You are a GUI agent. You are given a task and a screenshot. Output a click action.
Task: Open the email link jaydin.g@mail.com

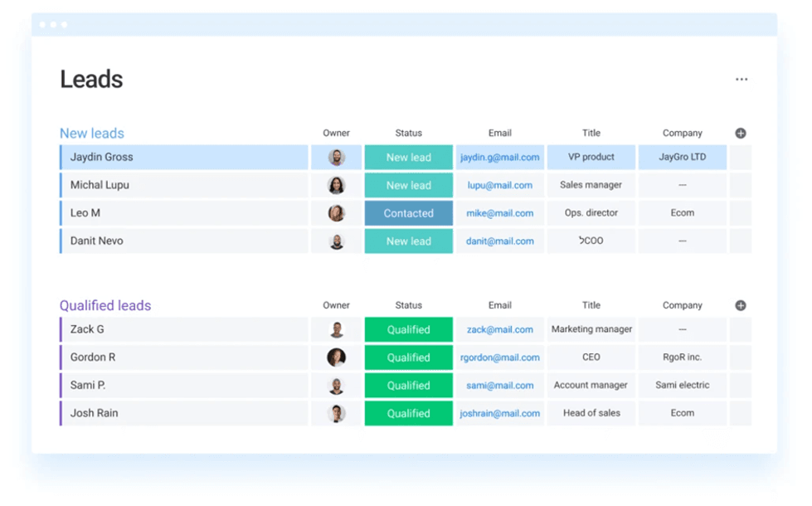pos(499,157)
